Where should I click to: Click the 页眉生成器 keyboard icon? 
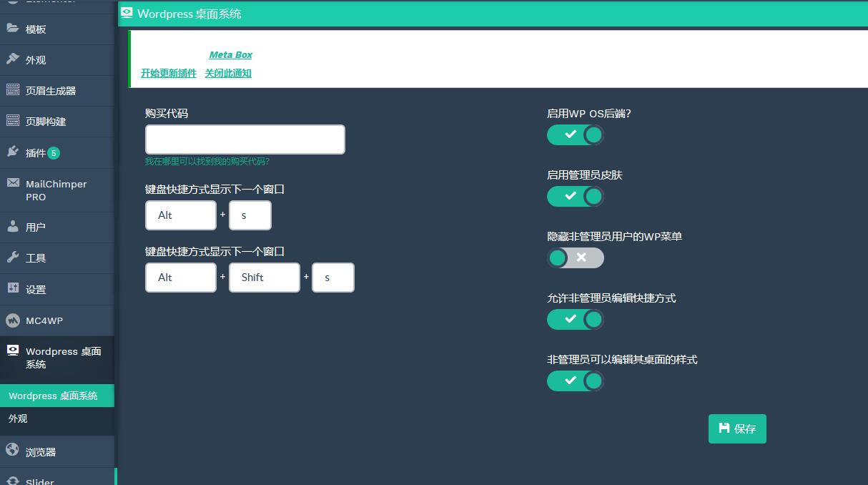pos(13,90)
